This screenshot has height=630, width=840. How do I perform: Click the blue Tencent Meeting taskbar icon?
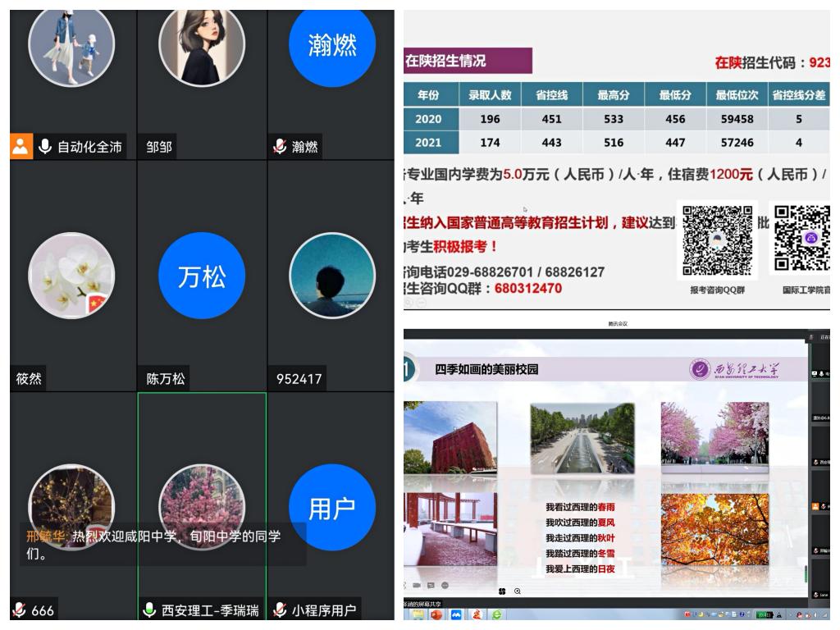[x=456, y=614]
